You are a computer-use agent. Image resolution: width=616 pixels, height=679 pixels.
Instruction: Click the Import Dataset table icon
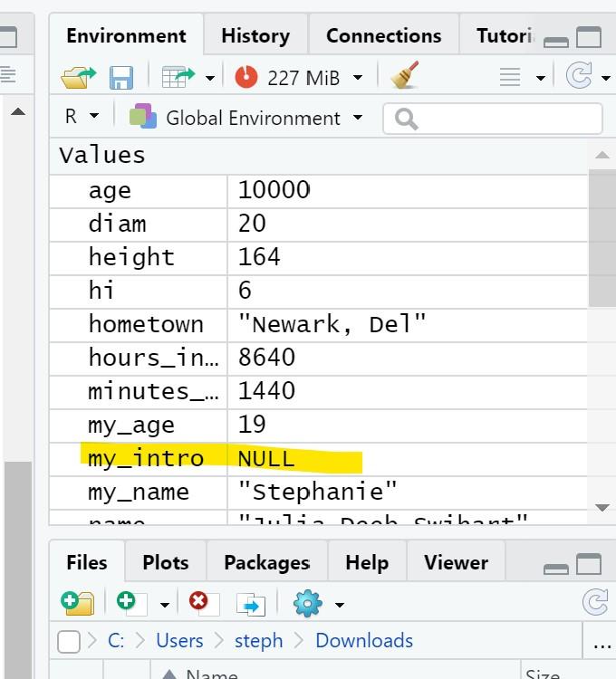pos(178,77)
